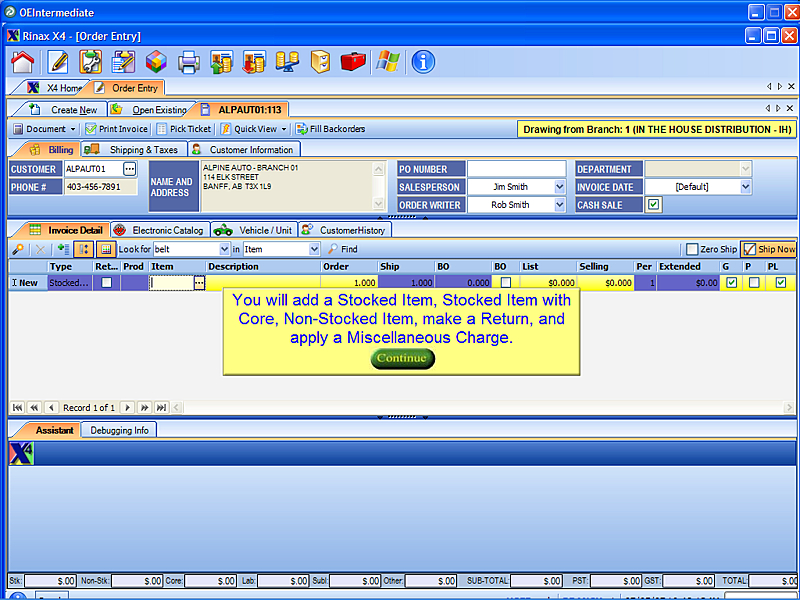Screen dimensions: 800x600
Task: Click the customer lookup ellipsis button
Action: coord(130,169)
